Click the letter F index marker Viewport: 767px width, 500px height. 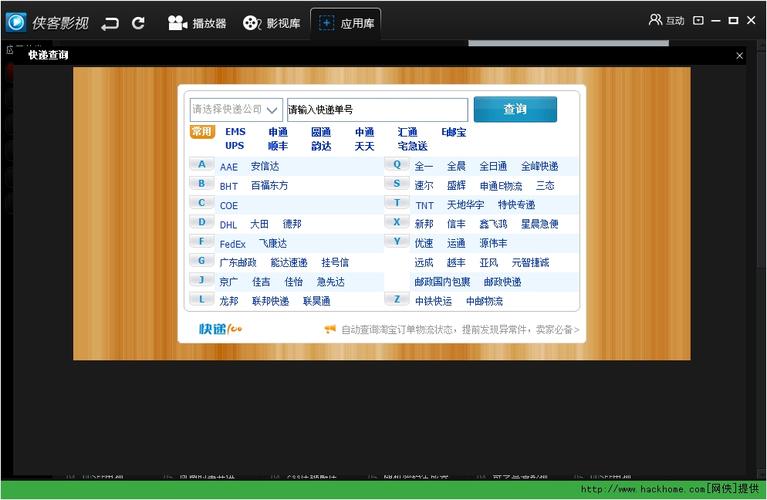point(202,242)
